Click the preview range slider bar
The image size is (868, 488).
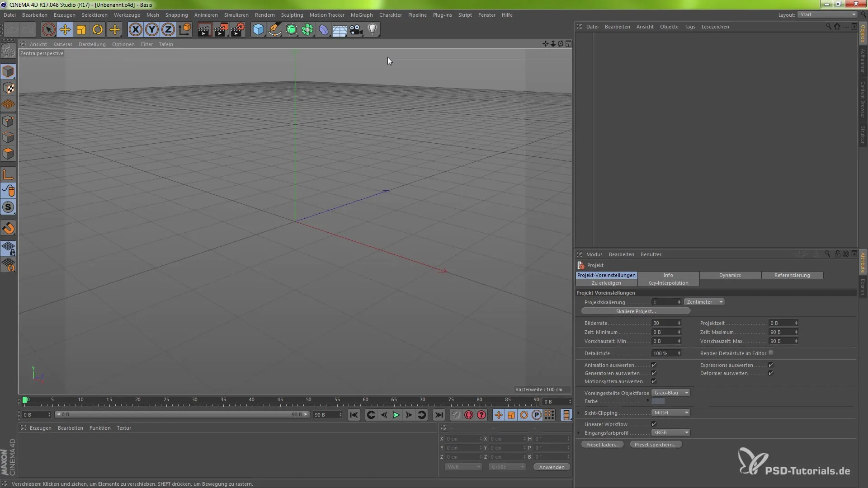click(182, 414)
